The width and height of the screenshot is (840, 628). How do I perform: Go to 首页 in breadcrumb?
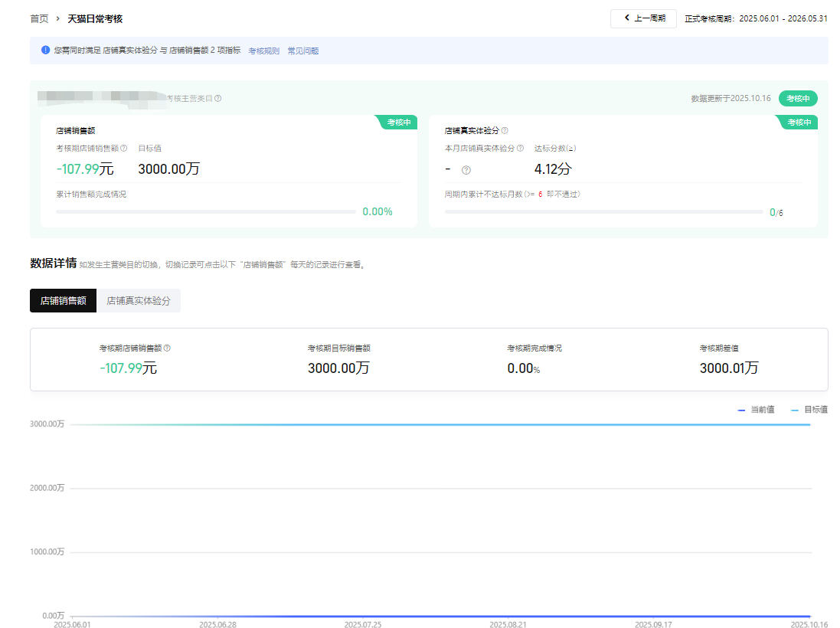pos(39,18)
